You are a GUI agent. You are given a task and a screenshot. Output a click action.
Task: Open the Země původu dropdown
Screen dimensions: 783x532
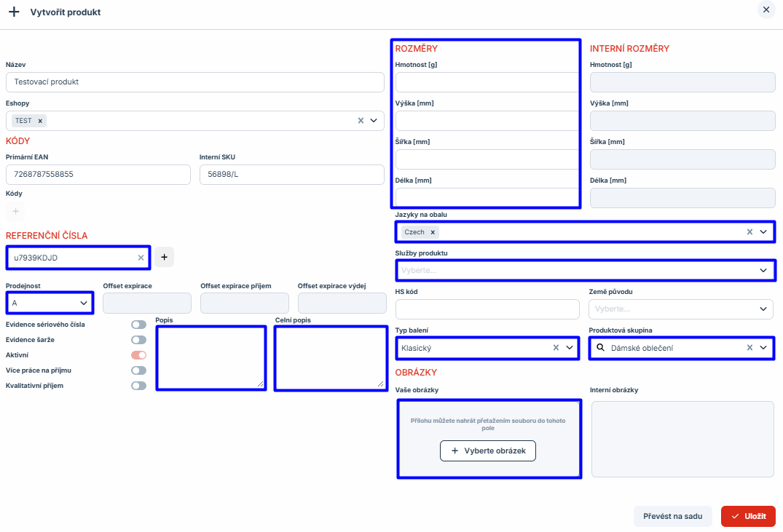click(x=680, y=309)
